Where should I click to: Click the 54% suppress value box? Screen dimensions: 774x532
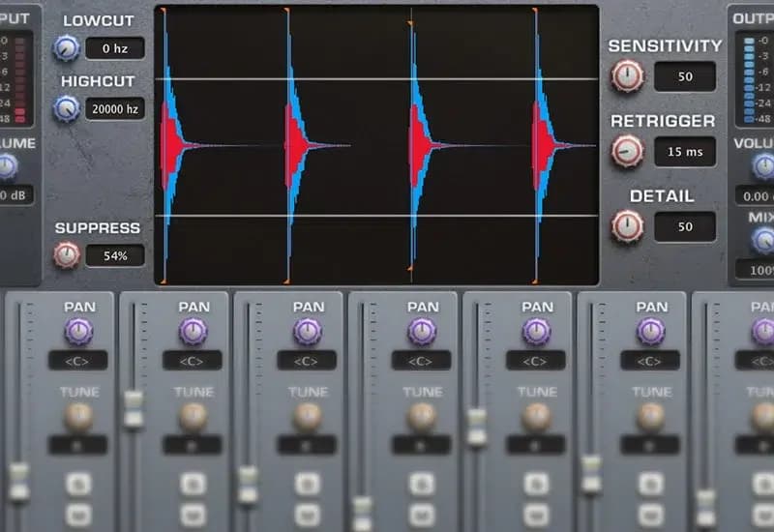pos(115,256)
